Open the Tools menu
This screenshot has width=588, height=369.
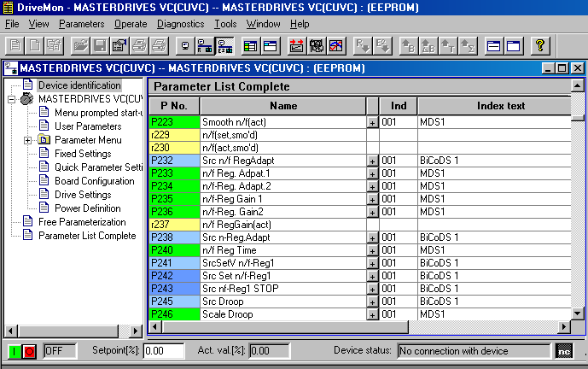tap(225, 24)
